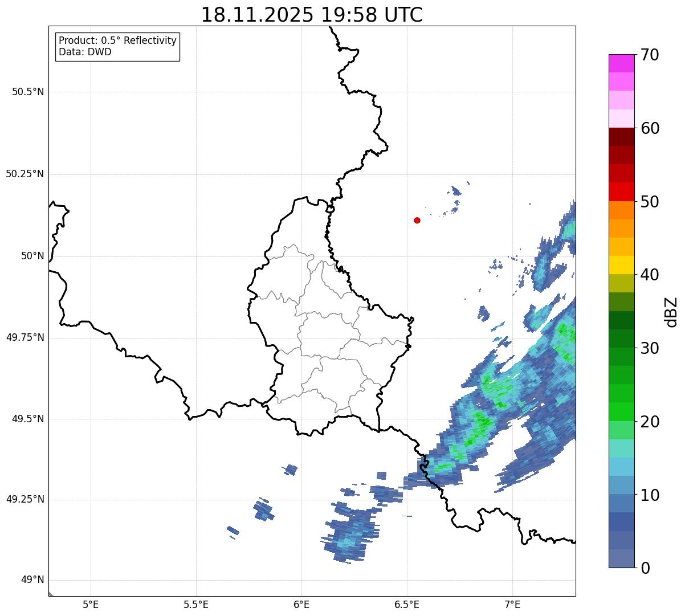This screenshot has width=685, height=616.
Task: Click the colorbar 50 tick label
Action: click(650, 202)
